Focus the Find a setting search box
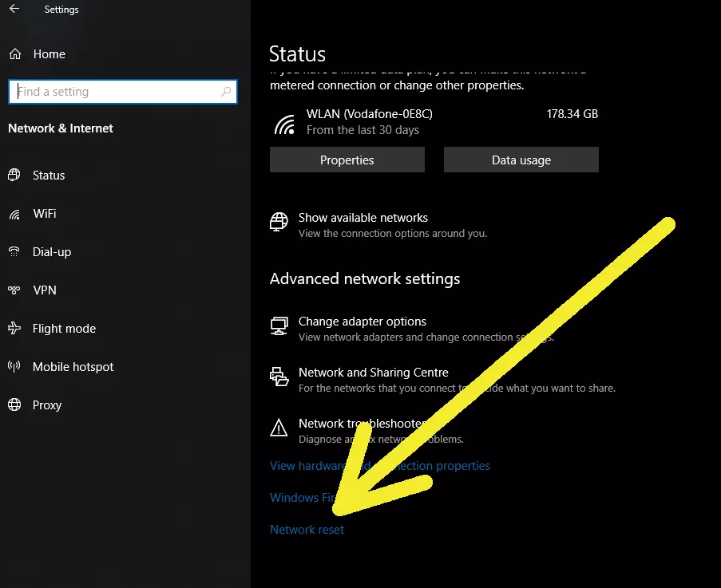Viewport: 721px width, 588px height. point(123,92)
